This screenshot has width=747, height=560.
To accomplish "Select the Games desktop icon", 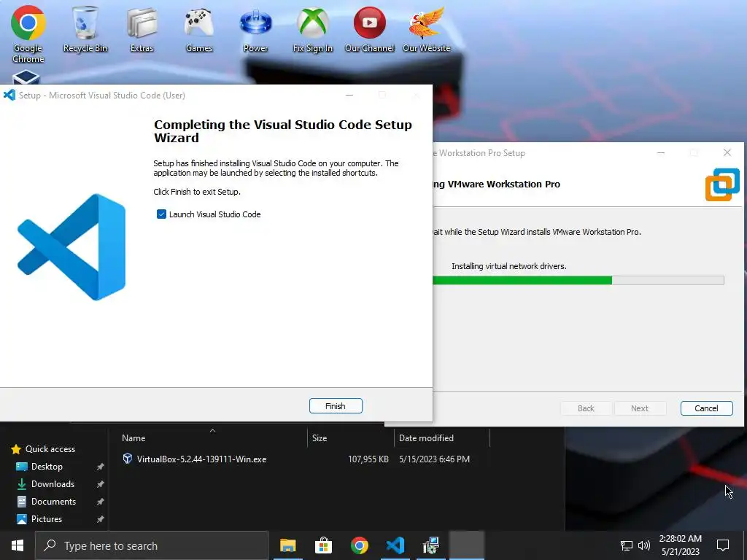I will (x=199, y=30).
